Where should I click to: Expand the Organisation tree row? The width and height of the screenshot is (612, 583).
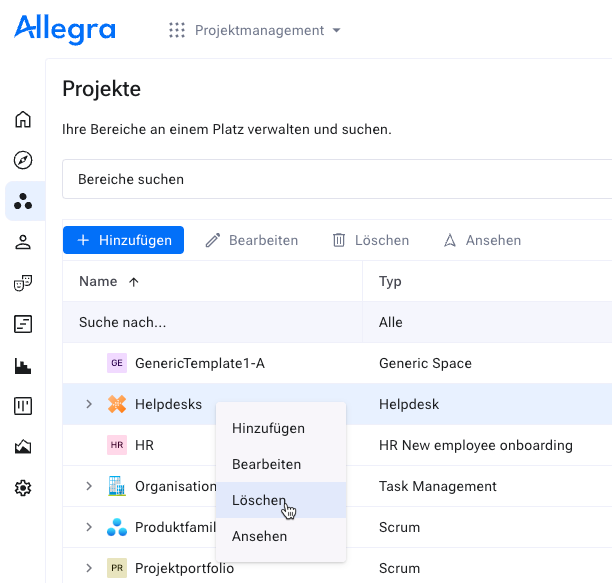click(x=89, y=486)
